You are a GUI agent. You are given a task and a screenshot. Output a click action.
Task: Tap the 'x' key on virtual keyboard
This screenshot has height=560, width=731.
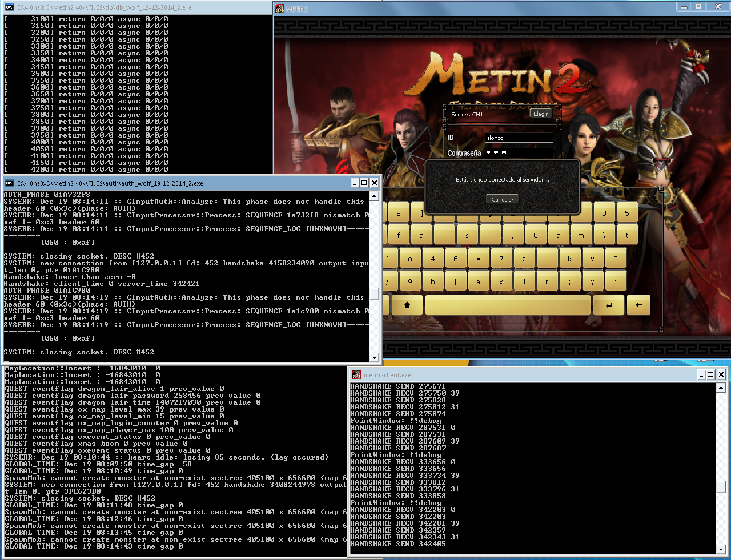click(x=501, y=281)
